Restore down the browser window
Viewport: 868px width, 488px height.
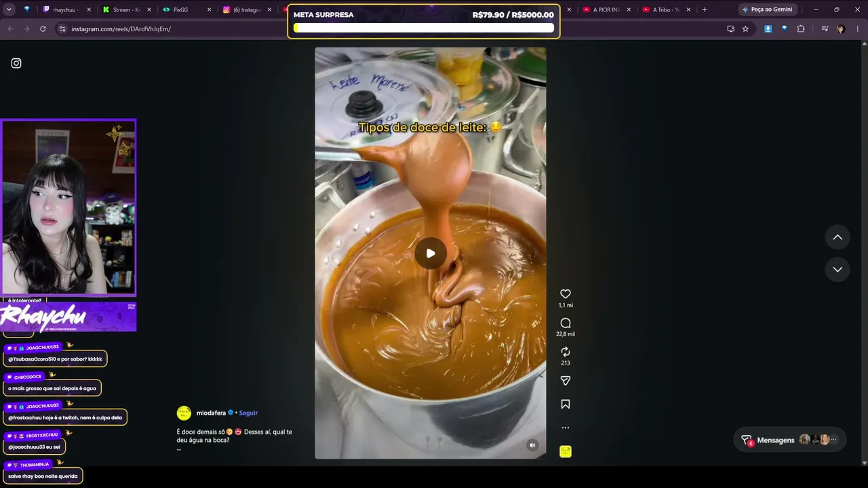coord(837,9)
